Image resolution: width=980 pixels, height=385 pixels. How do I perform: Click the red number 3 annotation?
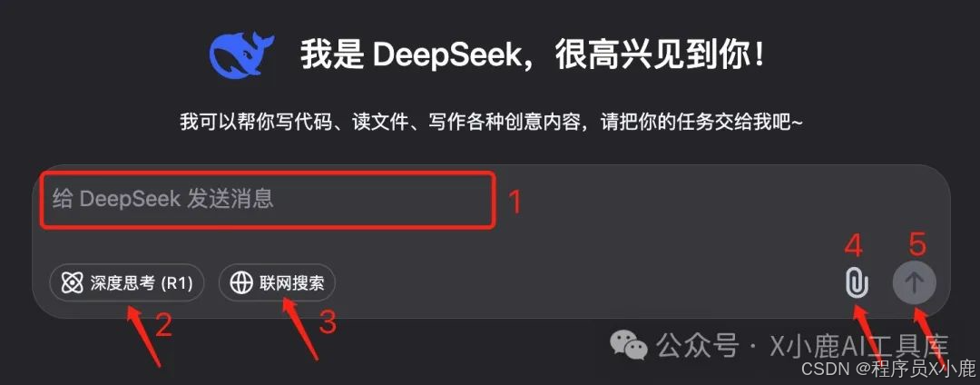click(x=328, y=322)
